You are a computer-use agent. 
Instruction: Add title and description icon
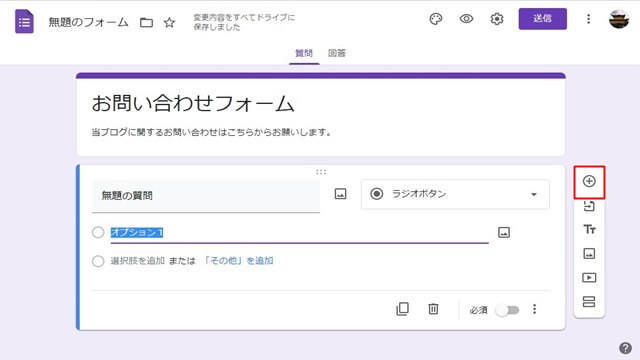pyautogui.click(x=589, y=229)
